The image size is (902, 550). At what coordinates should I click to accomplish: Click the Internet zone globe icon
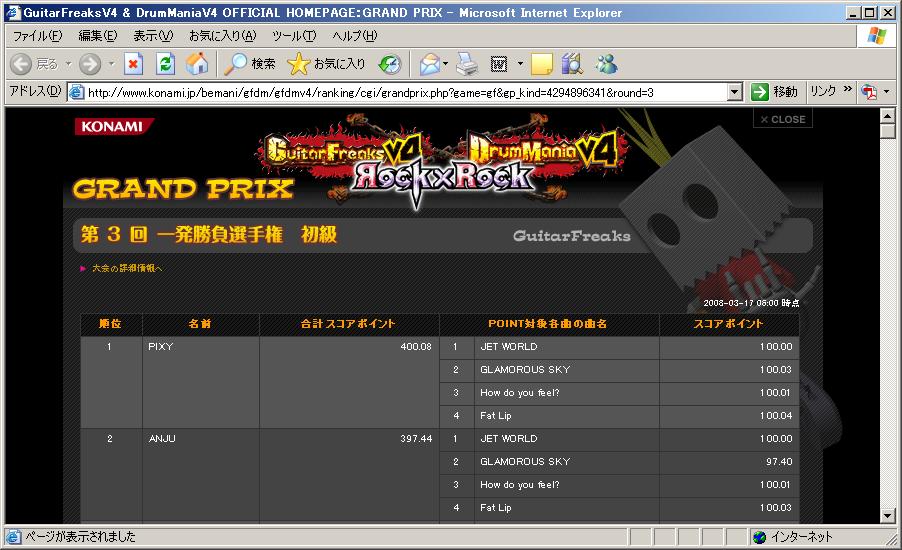[x=759, y=537]
